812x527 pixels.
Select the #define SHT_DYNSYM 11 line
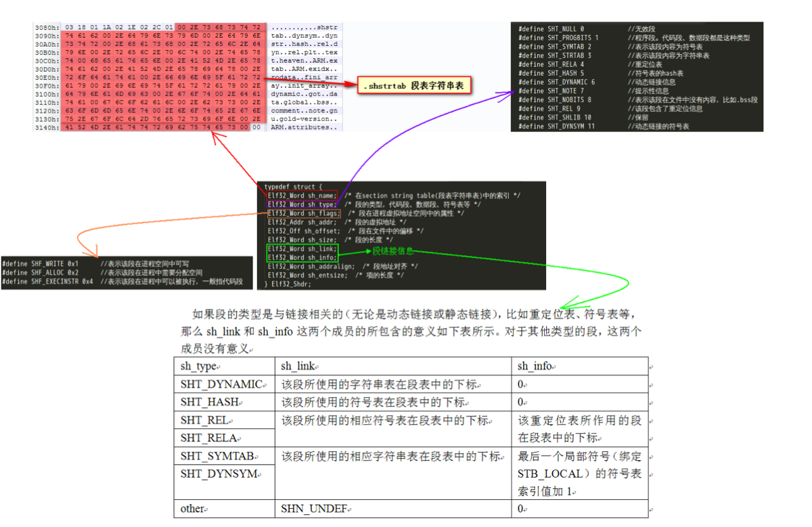tap(555, 126)
